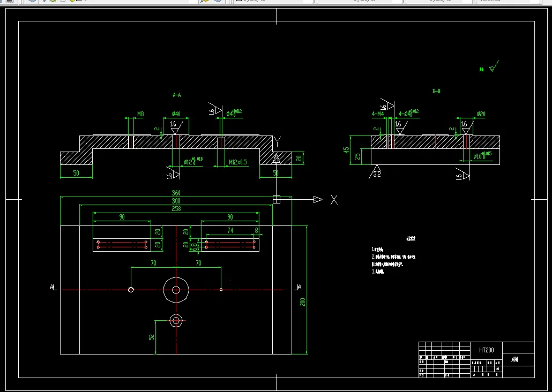Click the UCS origin square marker
This screenshot has height=392, width=552.
point(277,200)
